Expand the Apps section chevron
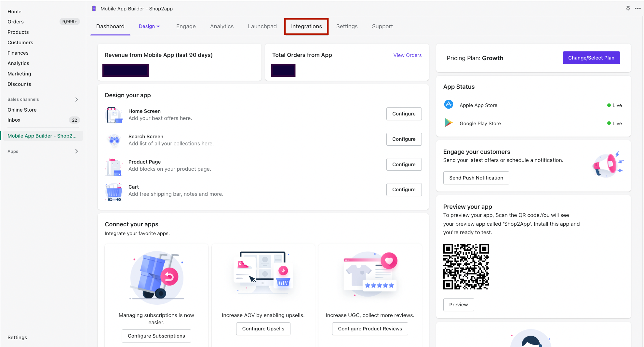 (x=76, y=151)
